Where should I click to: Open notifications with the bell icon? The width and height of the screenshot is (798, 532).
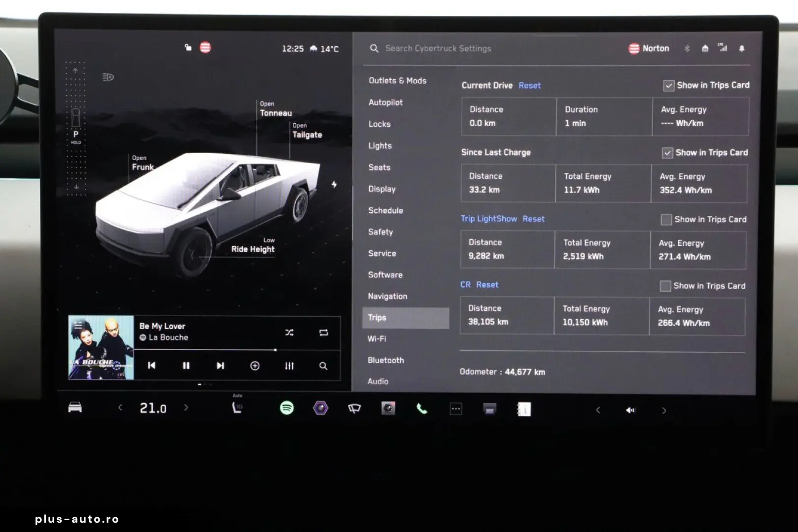(x=742, y=48)
